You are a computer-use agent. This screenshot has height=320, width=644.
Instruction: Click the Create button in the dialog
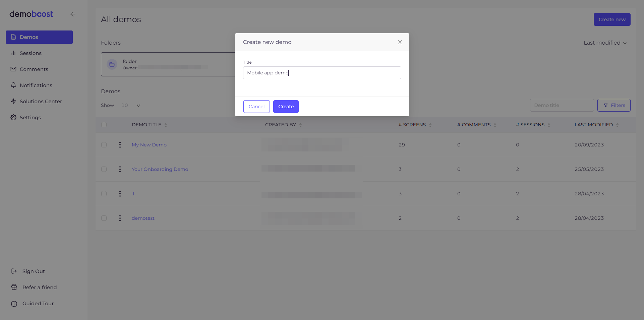pyautogui.click(x=286, y=107)
